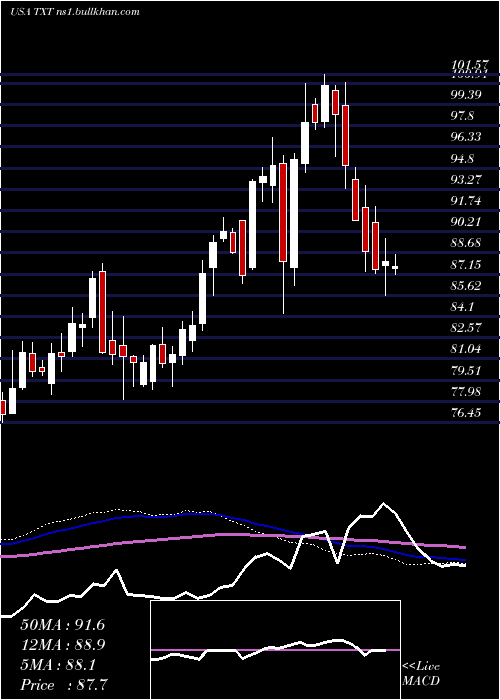The image size is (500, 700).
Task: Click the 94.8 price axis label
Action: (x=462, y=158)
